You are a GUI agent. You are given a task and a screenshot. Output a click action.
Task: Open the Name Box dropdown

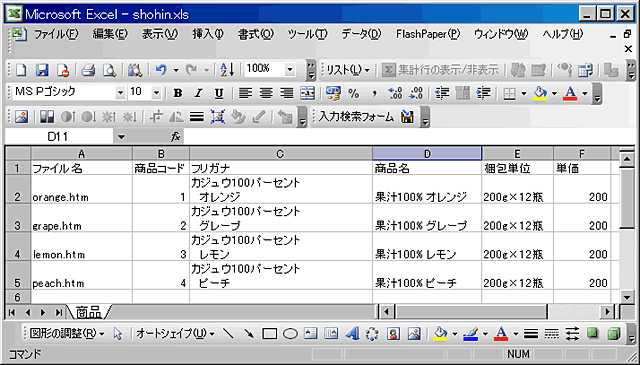click(x=121, y=137)
